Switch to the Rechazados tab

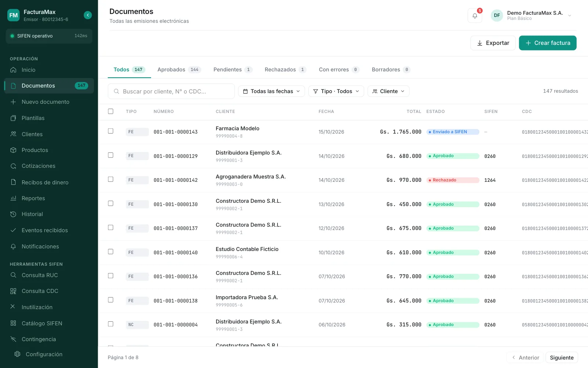[286, 70]
